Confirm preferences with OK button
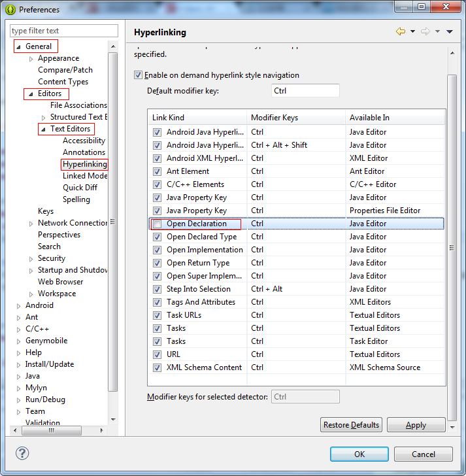The image size is (466, 476). (x=359, y=454)
